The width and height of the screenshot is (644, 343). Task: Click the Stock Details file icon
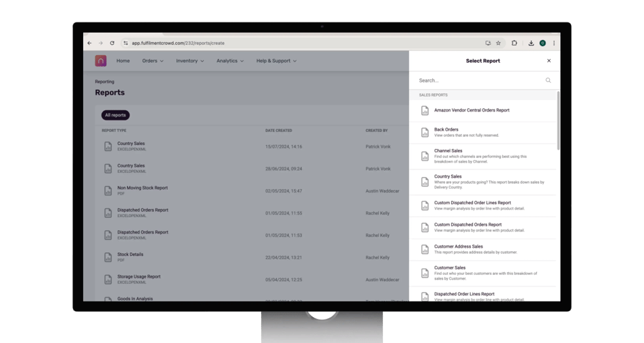pos(108,257)
